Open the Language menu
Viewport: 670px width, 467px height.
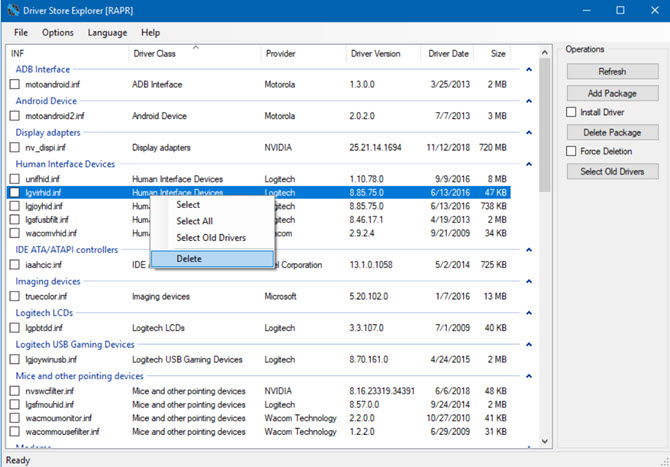point(107,32)
